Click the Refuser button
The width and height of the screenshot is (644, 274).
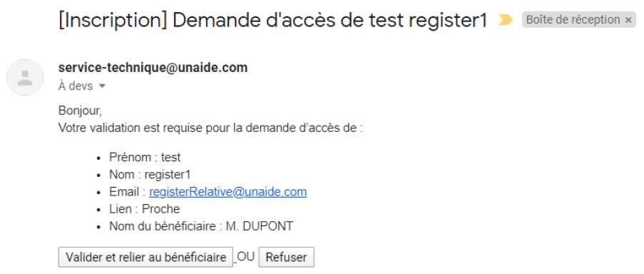(286, 257)
